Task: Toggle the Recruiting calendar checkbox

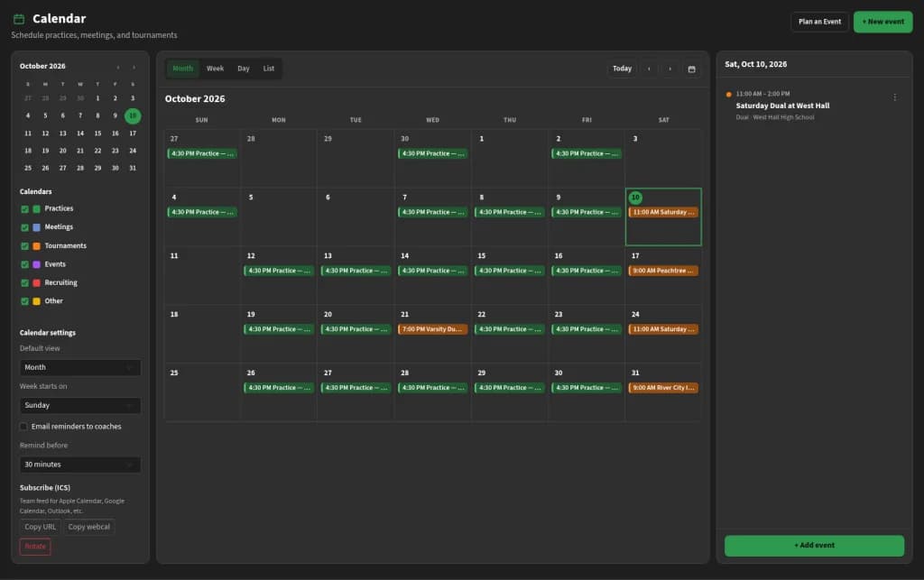Action: click(x=24, y=282)
